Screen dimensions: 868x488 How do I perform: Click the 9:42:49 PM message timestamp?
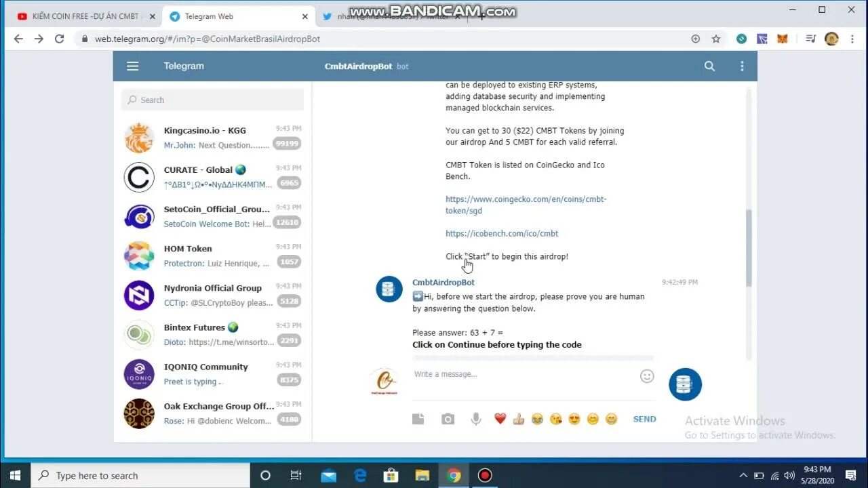pyautogui.click(x=679, y=282)
